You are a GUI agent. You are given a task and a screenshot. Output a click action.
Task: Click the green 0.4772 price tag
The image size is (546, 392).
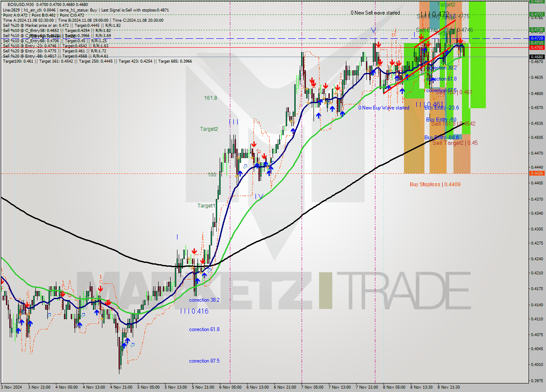click(537, 14)
